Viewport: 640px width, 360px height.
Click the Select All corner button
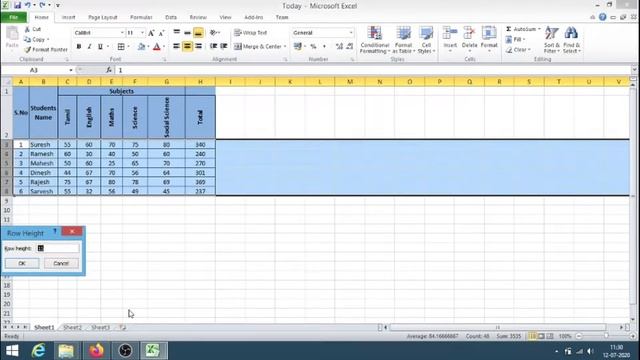point(7,82)
